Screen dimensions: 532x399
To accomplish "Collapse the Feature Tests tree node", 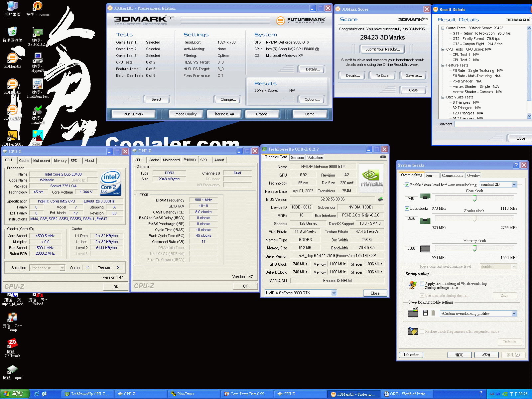I will (443, 66).
